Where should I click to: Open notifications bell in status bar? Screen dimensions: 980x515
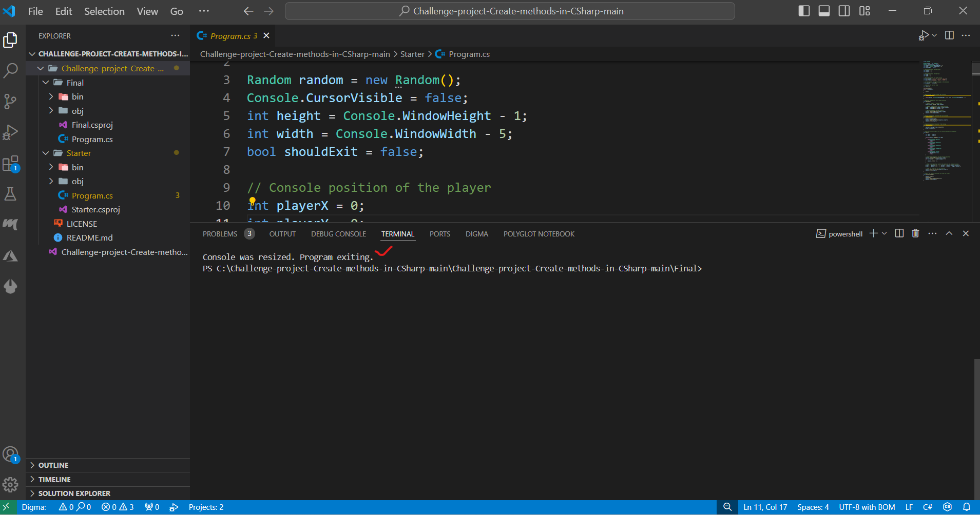coord(966,507)
